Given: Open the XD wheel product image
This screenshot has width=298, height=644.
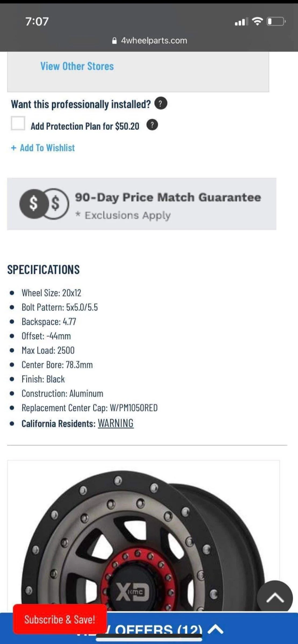Looking at the screenshot, I should tap(143, 537).
